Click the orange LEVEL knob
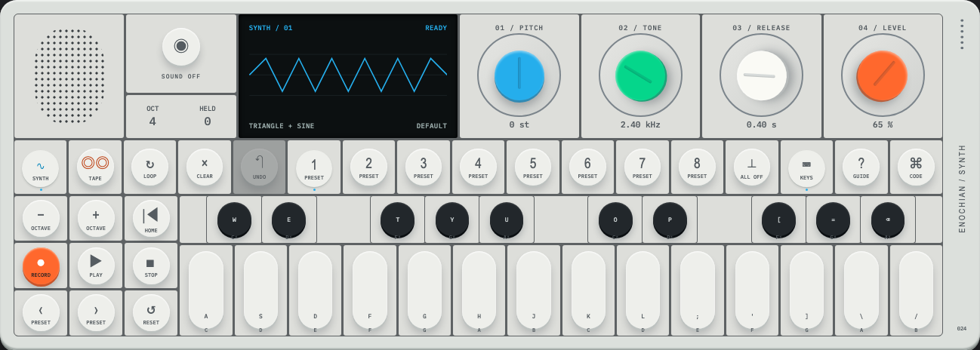The width and height of the screenshot is (980, 350). coord(883,76)
